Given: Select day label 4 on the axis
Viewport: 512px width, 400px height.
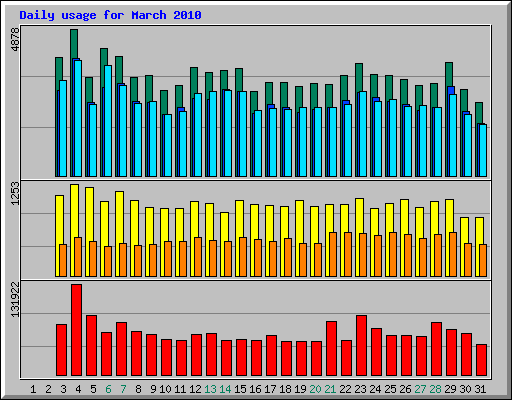Looking at the screenshot, I should 78,389.
